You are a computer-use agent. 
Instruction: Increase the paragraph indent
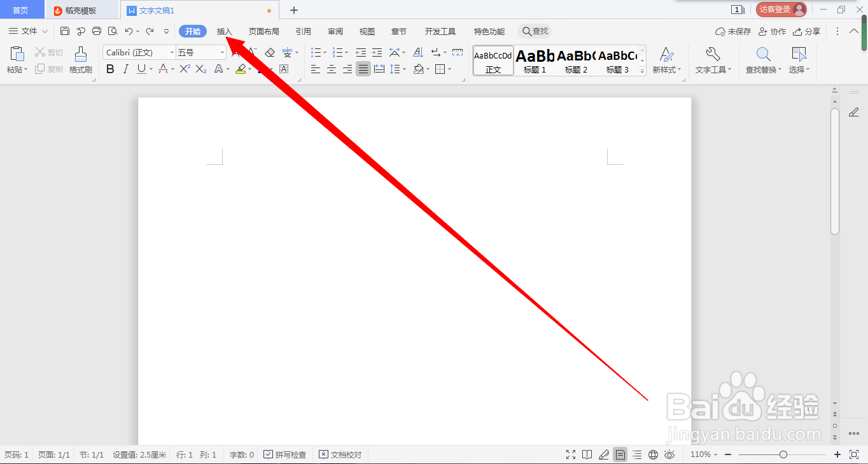coord(377,52)
